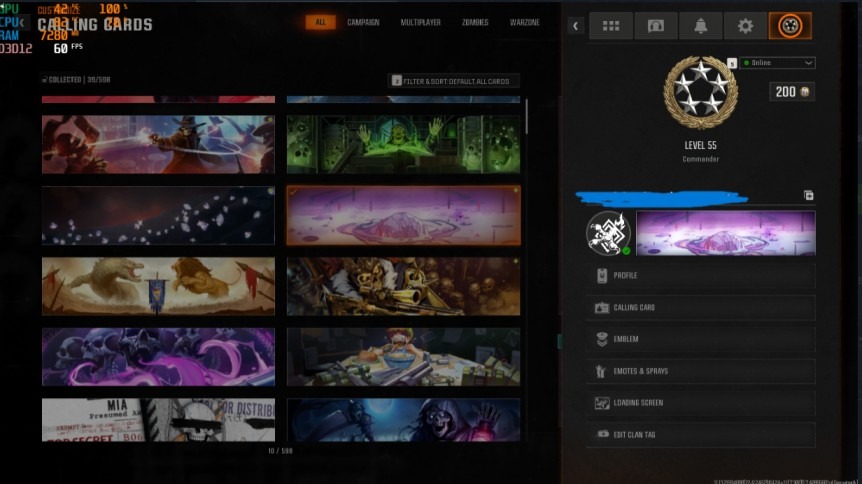Open the EDIT CLAN TAG menu entry
This screenshot has height=484, width=862.
point(700,434)
